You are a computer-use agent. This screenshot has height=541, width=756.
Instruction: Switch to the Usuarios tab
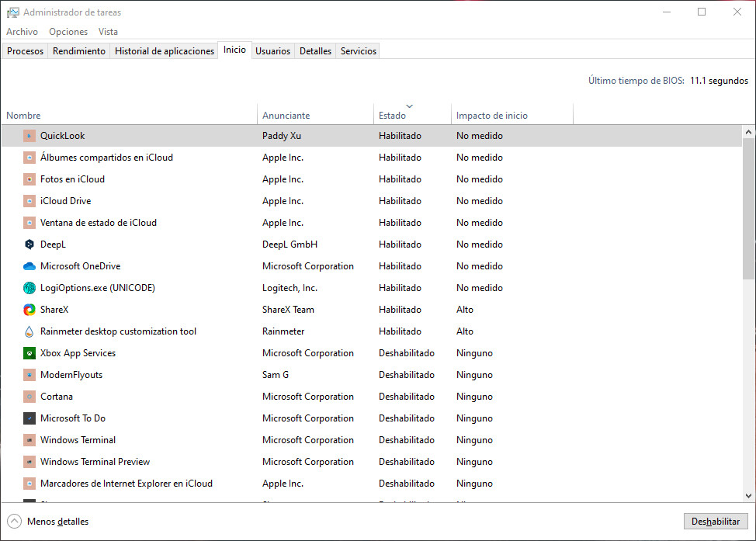pos(273,51)
